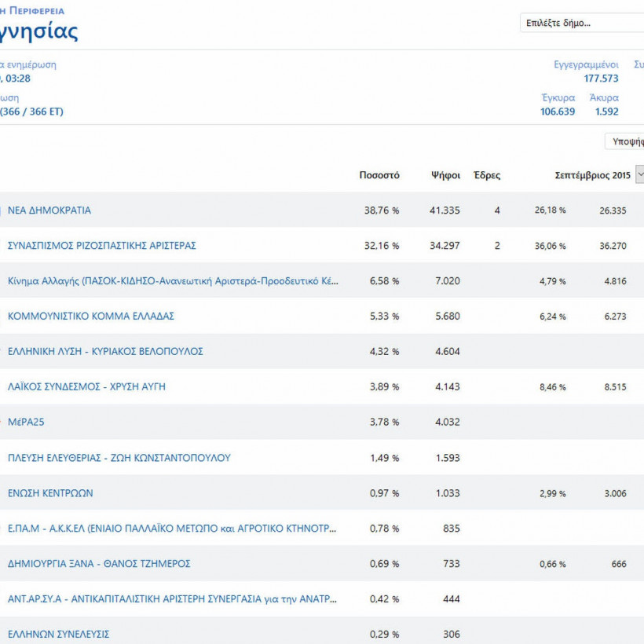This screenshot has height=644, width=644.
Task: Select ΔΗΜΙΟΥΡΓΙΑ ΞΑΝΑ - ΘΑΝΟΣ ΤΖΗΜΕΡΟΣ
Action: pyautogui.click(x=99, y=564)
